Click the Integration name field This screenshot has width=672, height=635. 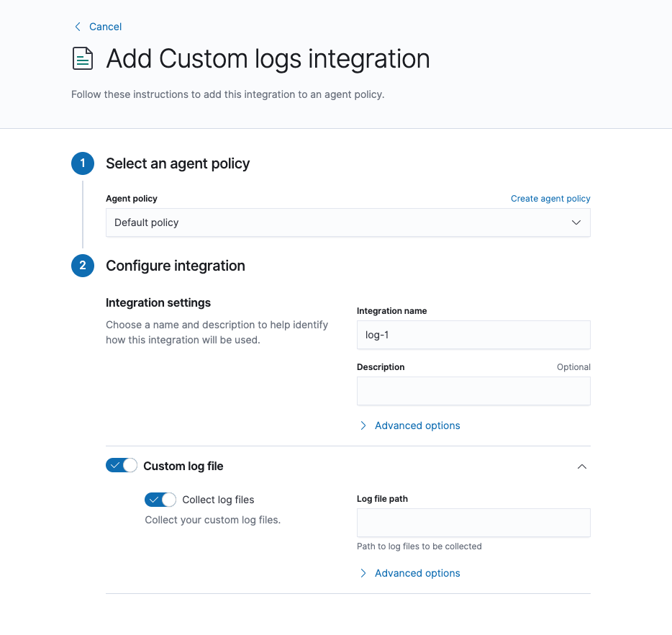pos(473,335)
